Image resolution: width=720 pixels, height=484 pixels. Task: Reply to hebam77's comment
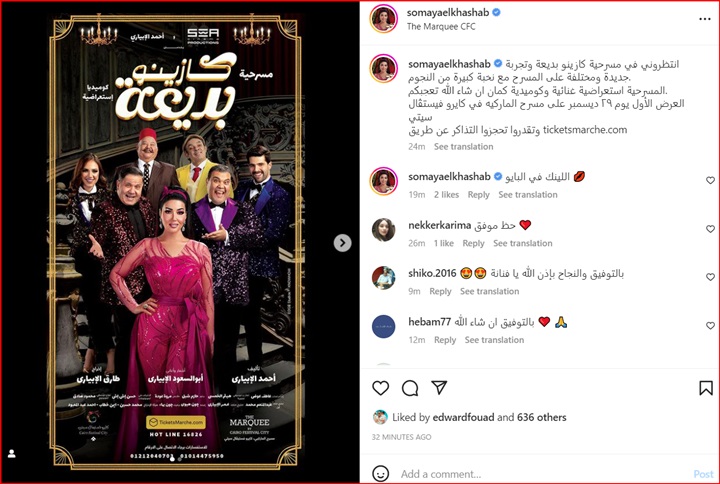coord(444,340)
